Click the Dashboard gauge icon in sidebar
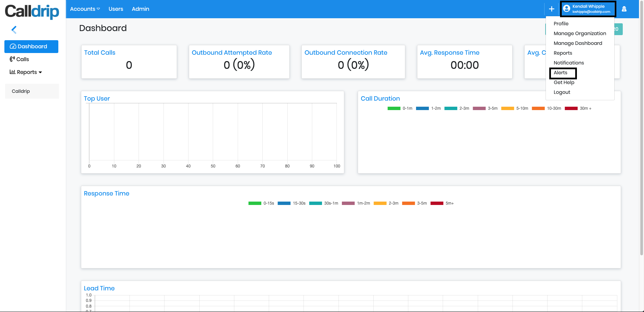644x312 pixels. pos(13,46)
